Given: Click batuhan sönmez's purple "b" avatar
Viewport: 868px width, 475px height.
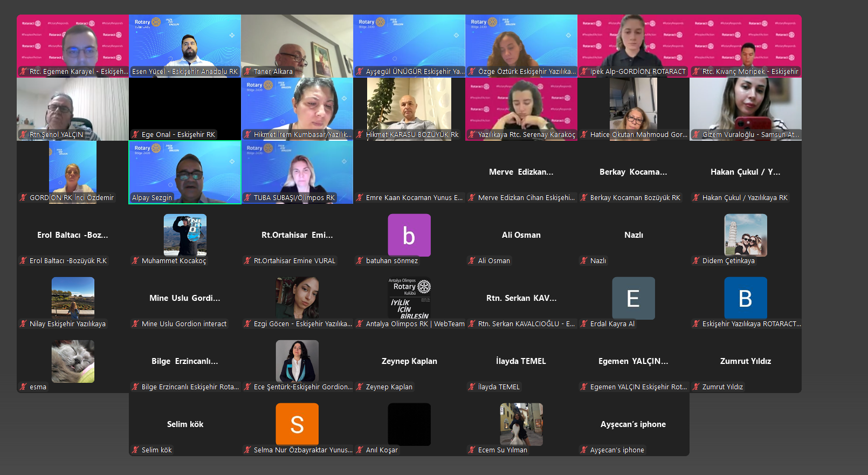Looking at the screenshot, I should click(x=409, y=235).
